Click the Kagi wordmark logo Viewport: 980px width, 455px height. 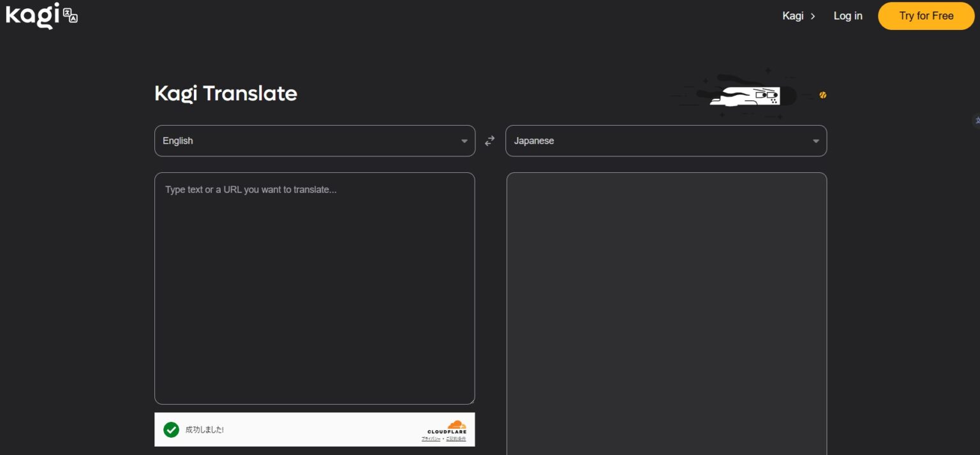[33, 16]
